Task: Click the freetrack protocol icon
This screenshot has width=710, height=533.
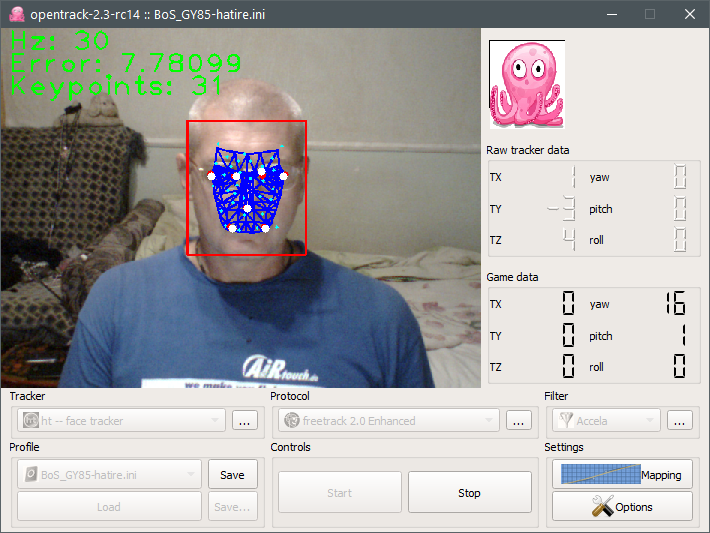Action: [x=292, y=421]
